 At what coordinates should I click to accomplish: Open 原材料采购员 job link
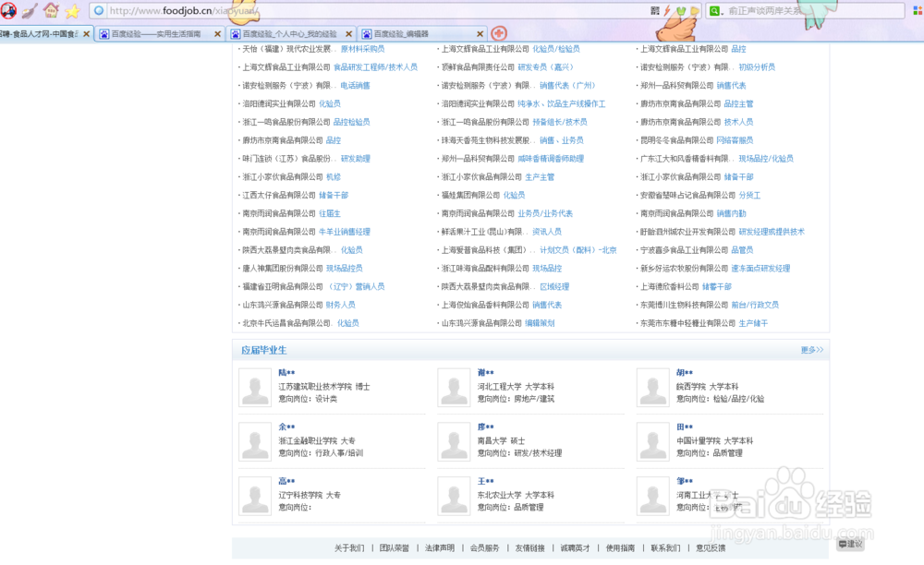point(362,49)
